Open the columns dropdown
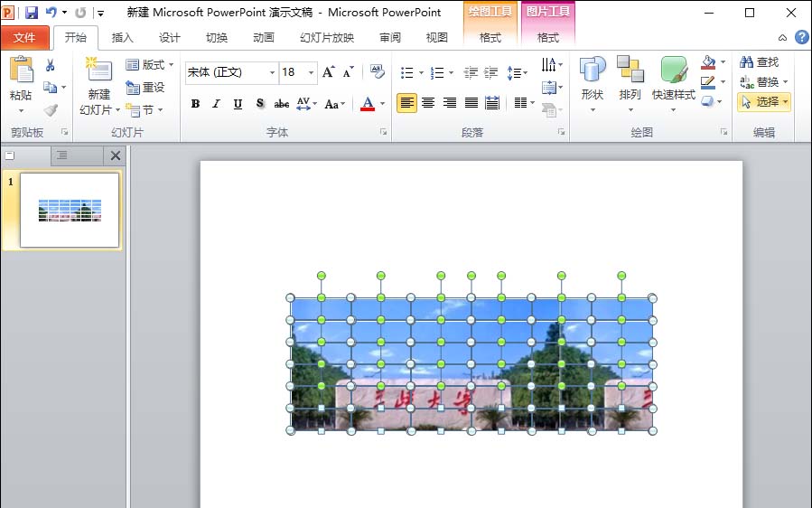 coord(532,103)
